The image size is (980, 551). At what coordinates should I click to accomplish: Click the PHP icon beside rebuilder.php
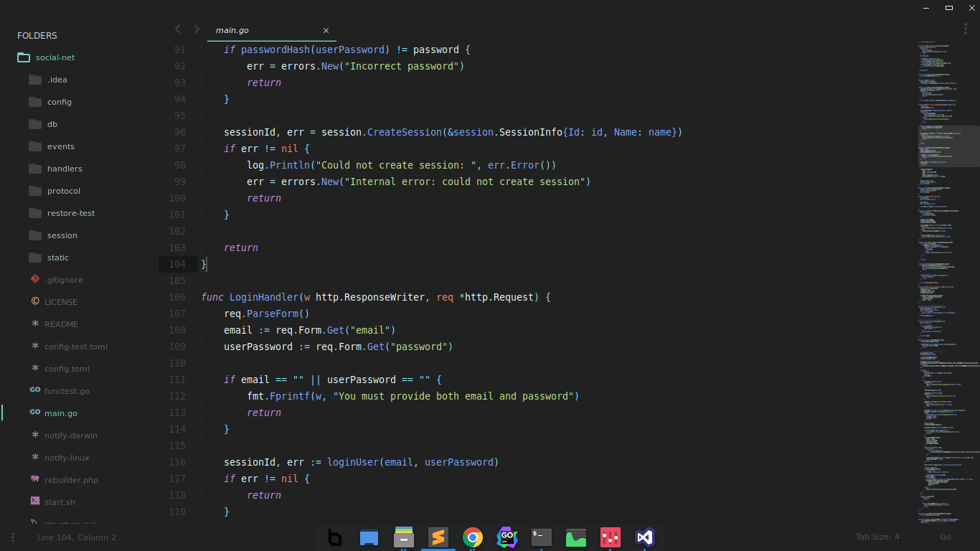point(35,479)
